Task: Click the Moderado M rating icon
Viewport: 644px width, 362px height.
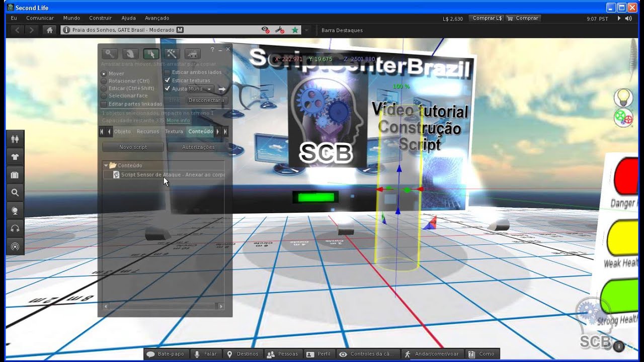Action: click(x=180, y=30)
